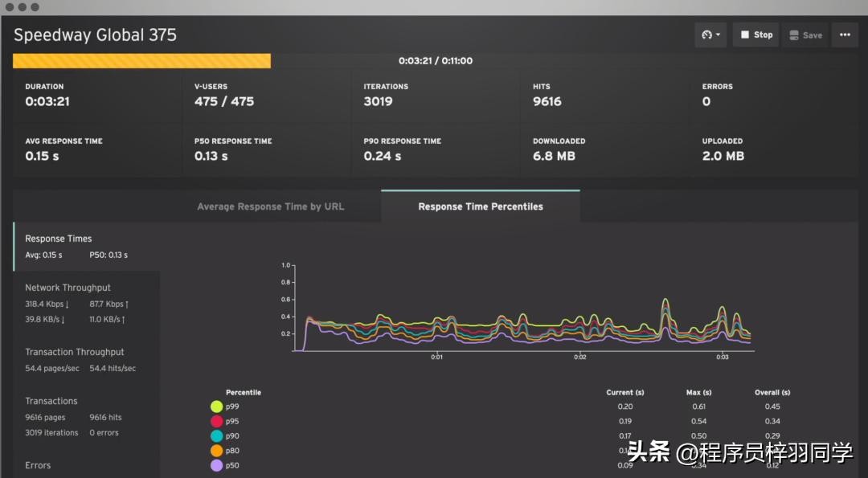Switch to Average Response Time by URL tab
The image size is (868, 478).
(270, 206)
